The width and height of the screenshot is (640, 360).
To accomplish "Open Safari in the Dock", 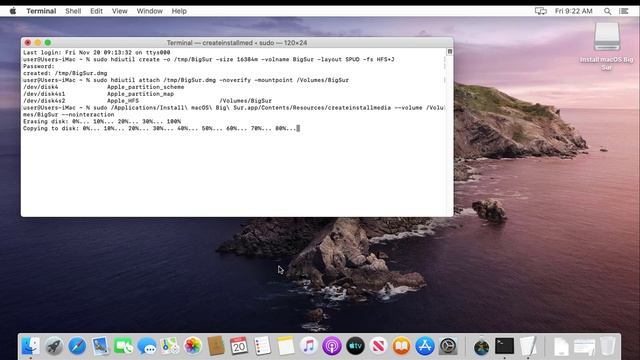I will (77, 346).
